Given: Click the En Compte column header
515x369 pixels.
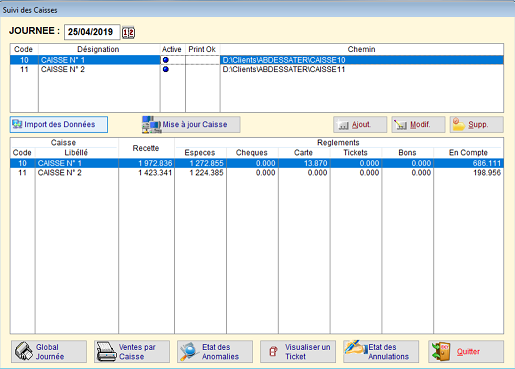Looking at the screenshot, I should (468, 153).
